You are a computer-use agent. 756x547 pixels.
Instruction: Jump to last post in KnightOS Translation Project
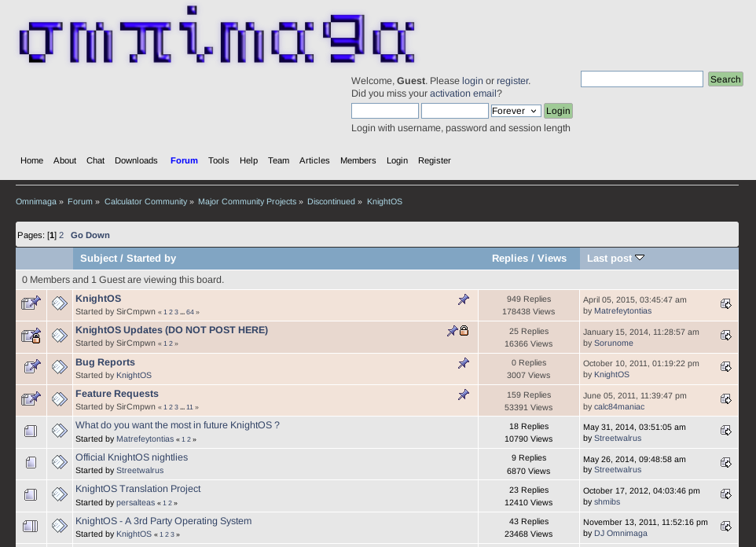[x=725, y=494]
